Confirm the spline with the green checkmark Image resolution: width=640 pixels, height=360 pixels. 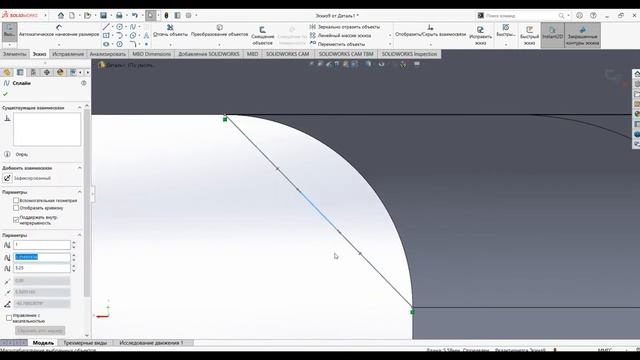5,94
